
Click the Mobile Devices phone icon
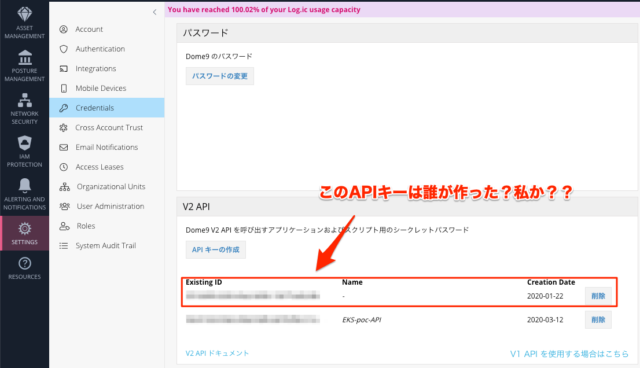[64, 88]
